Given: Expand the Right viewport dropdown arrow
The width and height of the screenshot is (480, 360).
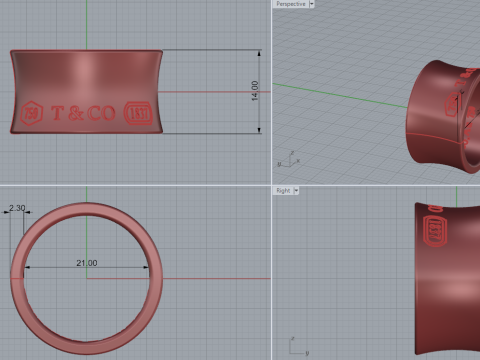Looking at the screenshot, I should (x=296, y=191).
